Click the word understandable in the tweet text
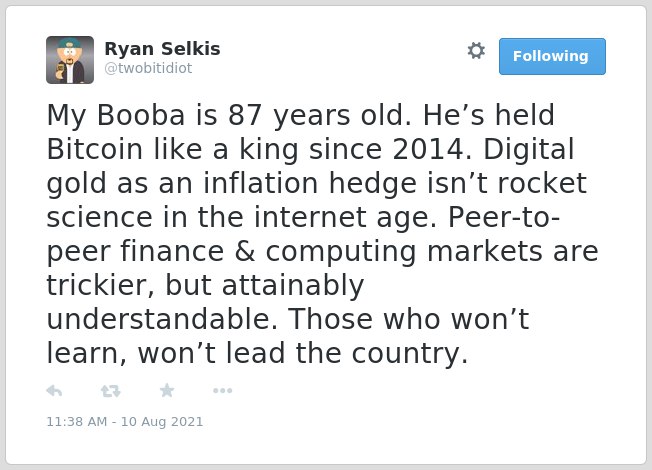Screen dimensions: 652x470 (162, 319)
